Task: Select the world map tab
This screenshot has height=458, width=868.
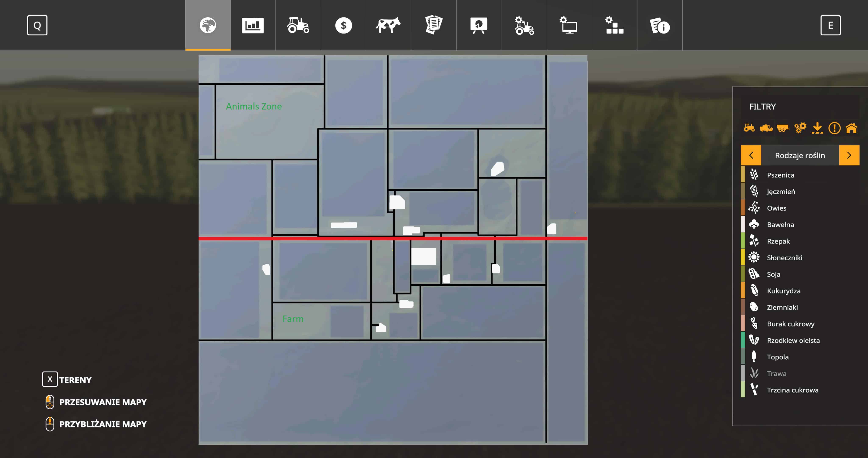Action: click(x=207, y=25)
